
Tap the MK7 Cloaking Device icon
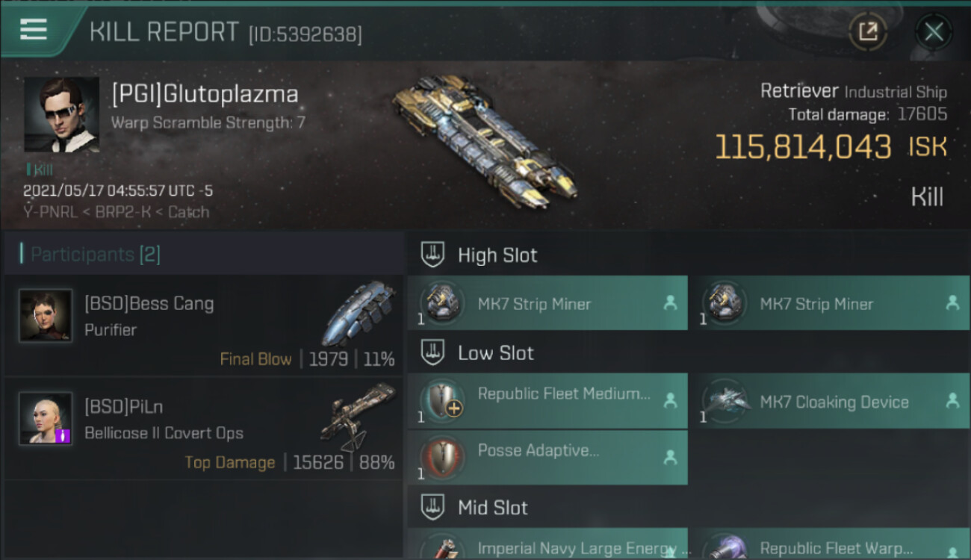pyautogui.click(x=723, y=401)
